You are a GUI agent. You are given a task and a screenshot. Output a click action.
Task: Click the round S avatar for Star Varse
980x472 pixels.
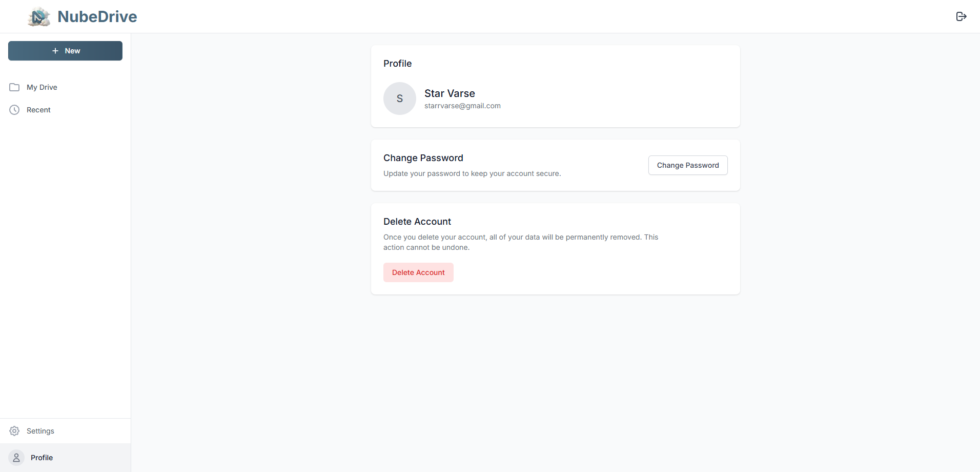[400, 99]
